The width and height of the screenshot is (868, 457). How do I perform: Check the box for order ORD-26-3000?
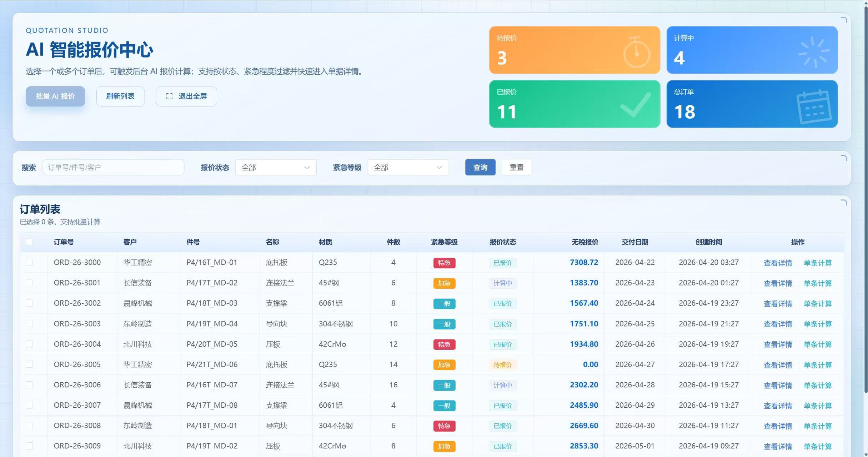tap(29, 263)
